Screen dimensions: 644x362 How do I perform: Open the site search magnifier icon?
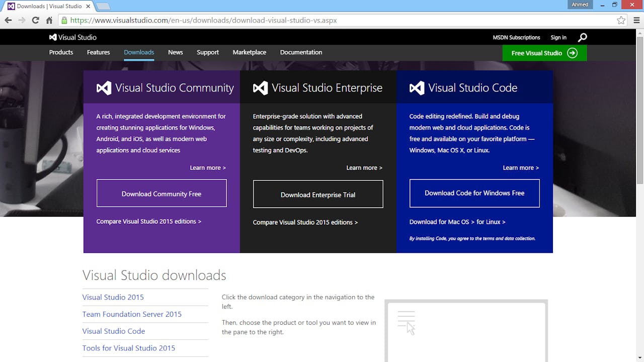(x=582, y=37)
